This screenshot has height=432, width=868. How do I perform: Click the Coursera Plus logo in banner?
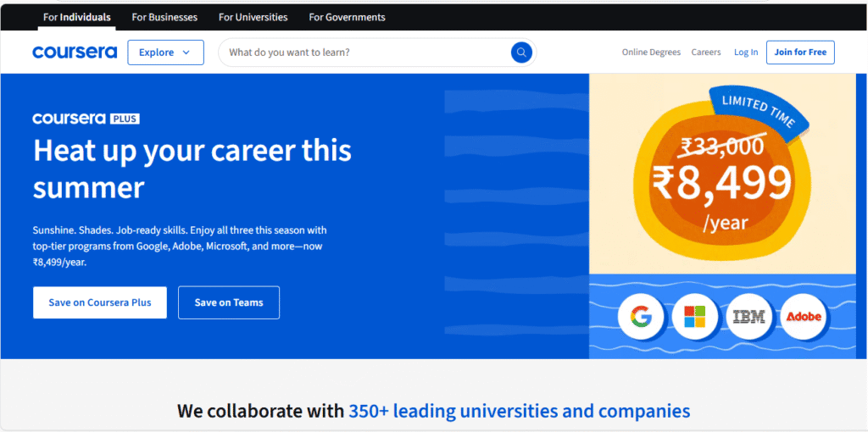click(86, 119)
